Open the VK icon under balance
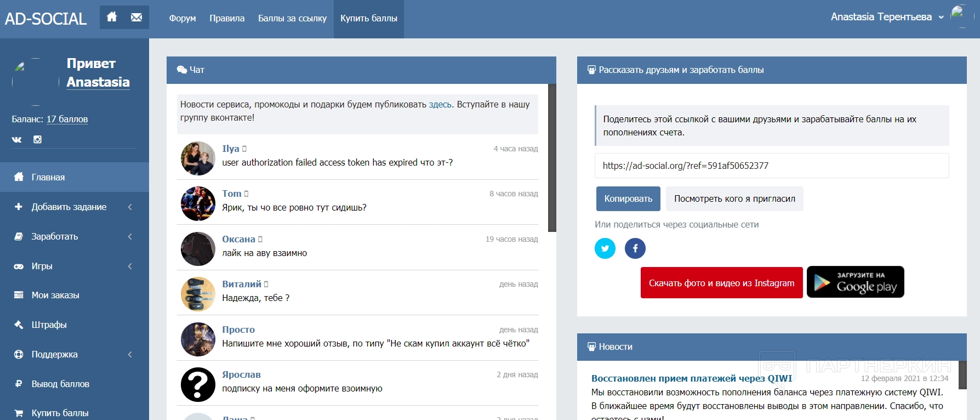This screenshot has height=420, width=980. (17, 139)
